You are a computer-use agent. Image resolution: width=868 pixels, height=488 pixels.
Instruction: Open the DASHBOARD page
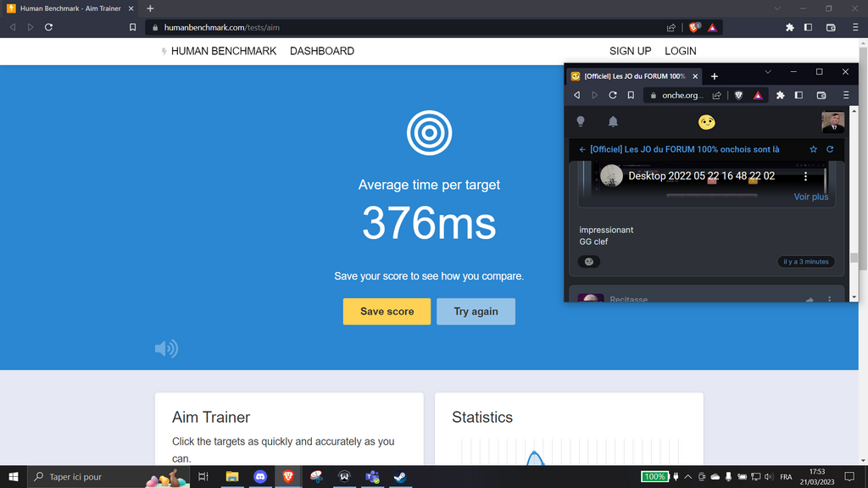pyautogui.click(x=321, y=51)
